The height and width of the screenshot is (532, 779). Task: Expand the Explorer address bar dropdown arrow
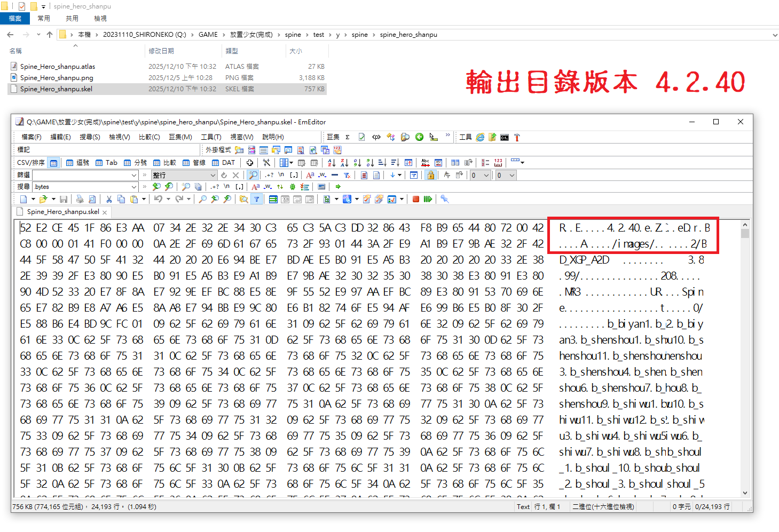[775, 35]
